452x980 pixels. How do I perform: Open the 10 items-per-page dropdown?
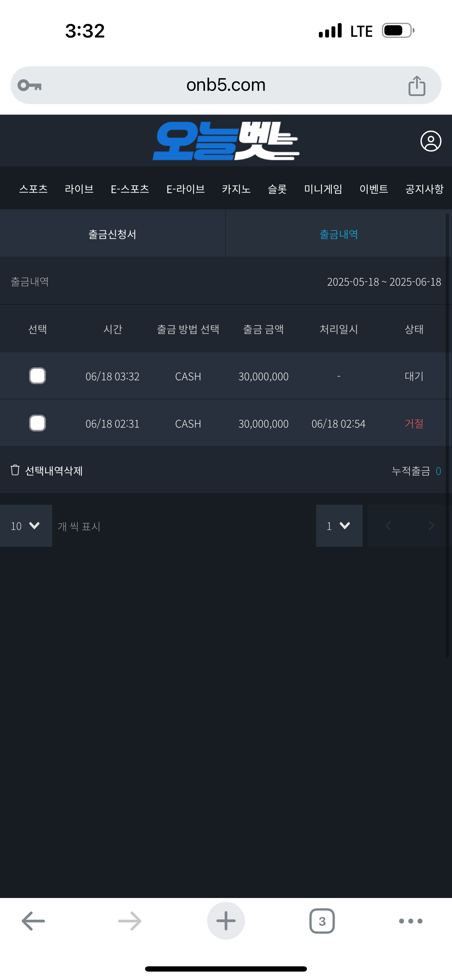pos(26,526)
